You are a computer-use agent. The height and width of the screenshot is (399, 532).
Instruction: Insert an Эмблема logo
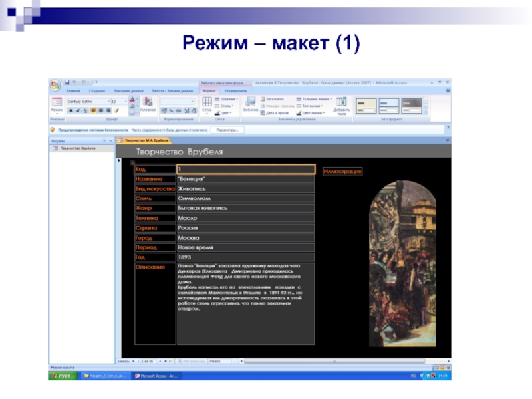click(x=251, y=104)
